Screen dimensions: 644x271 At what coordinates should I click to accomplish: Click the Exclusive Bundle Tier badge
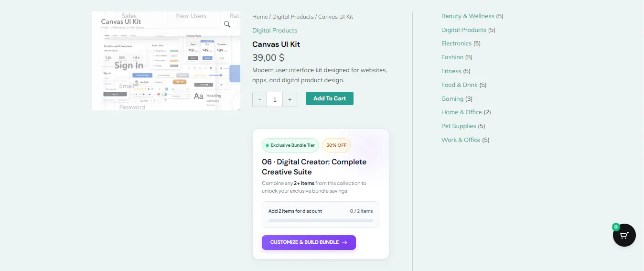[290, 145]
